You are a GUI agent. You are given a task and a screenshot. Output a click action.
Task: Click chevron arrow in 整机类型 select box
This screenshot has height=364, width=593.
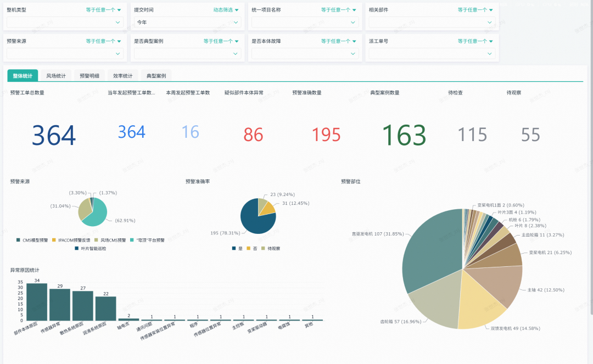(x=118, y=23)
